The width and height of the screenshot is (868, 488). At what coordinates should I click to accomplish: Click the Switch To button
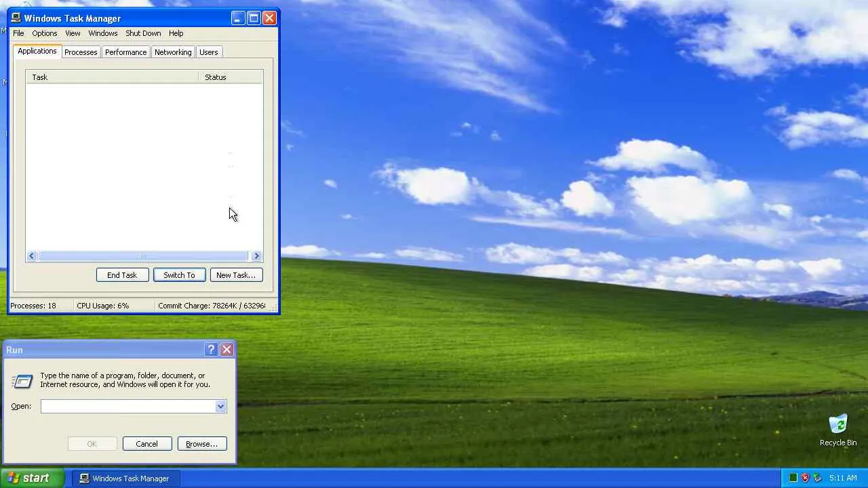tap(179, 274)
